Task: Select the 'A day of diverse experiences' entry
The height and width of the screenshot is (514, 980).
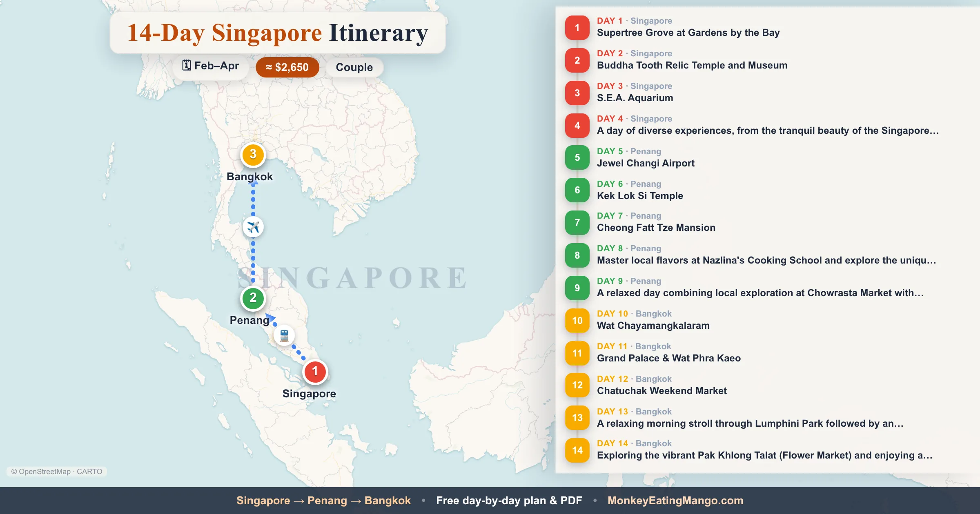Action: (x=768, y=131)
